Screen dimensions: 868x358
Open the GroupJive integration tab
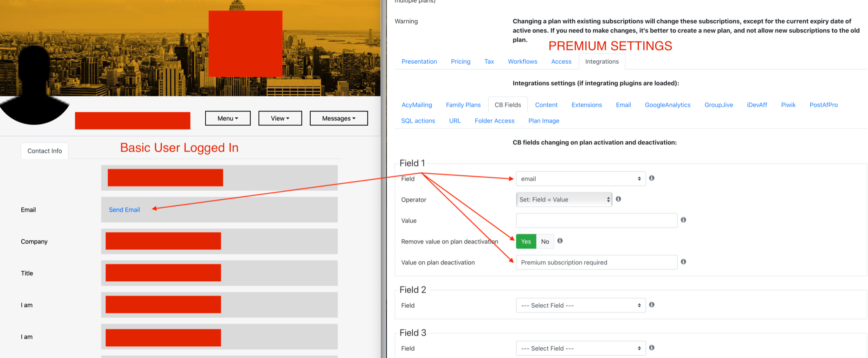pos(719,105)
